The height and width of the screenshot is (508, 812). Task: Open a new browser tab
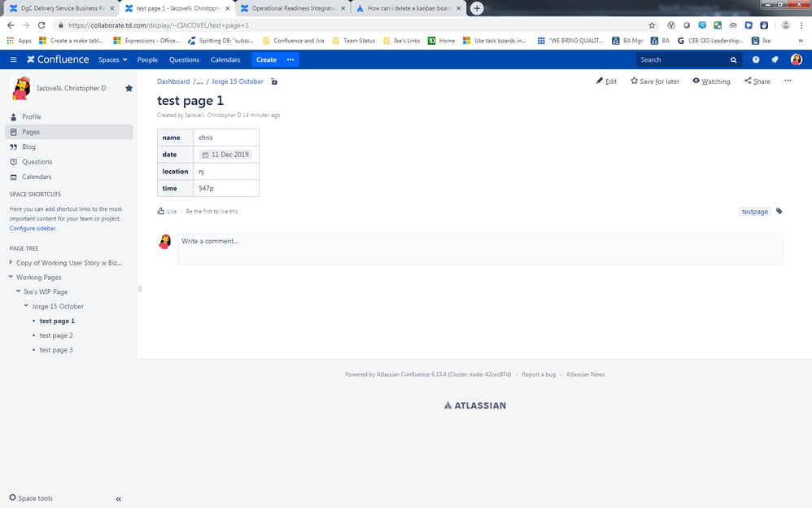pyautogui.click(x=477, y=8)
